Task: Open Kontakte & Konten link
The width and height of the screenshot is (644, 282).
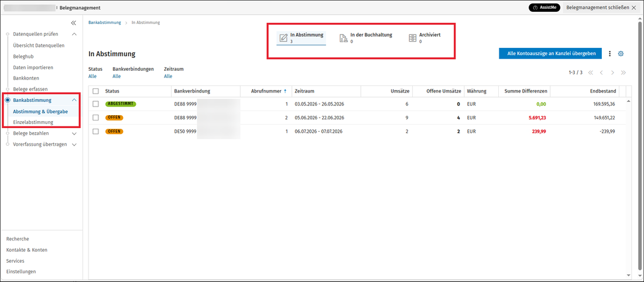Action: [x=27, y=250]
